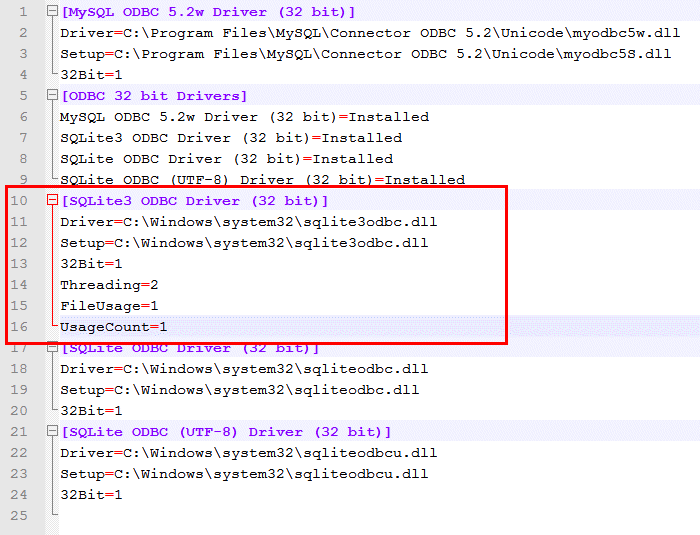The width and height of the screenshot is (700, 535).
Task: Collapse the MySQL ODBC 5.2w Driver section
Action: point(52,11)
